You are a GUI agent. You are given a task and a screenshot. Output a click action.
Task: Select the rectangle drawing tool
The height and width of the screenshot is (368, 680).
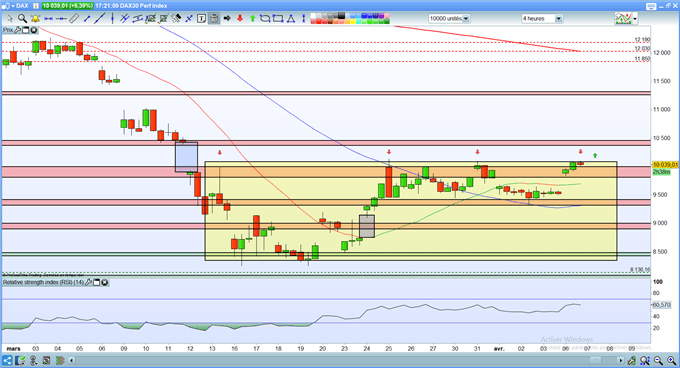click(x=278, y=18)
